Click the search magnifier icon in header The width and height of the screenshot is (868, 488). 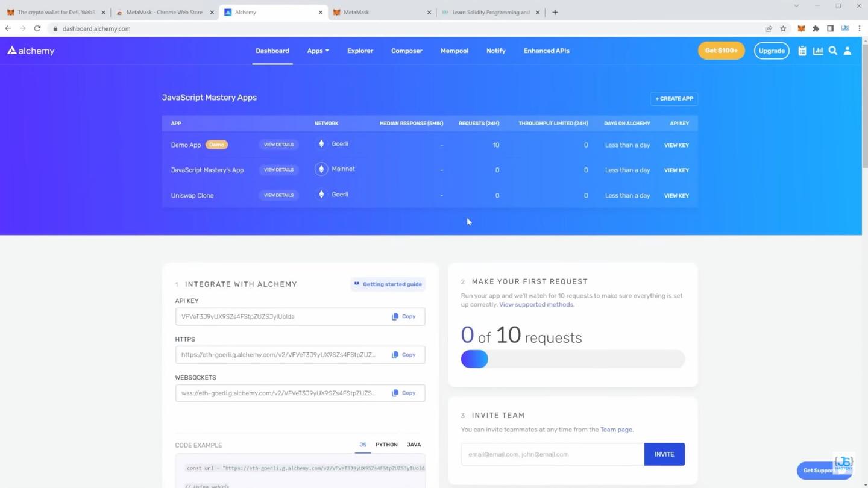(833, 51)
